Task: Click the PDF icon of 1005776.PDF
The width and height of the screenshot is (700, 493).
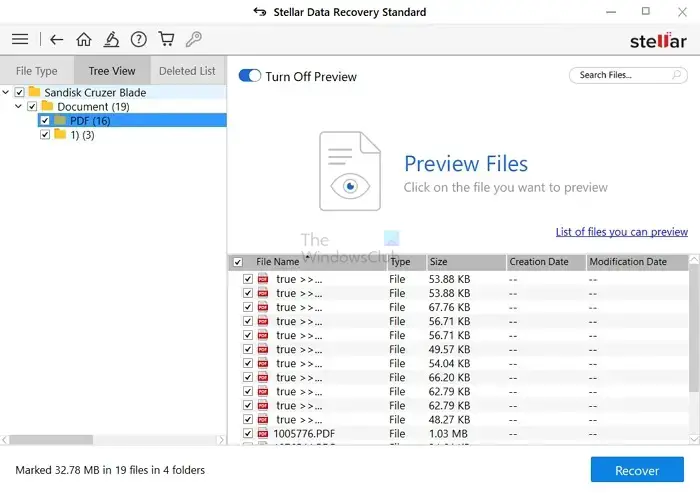Action: tap(263, 433)
